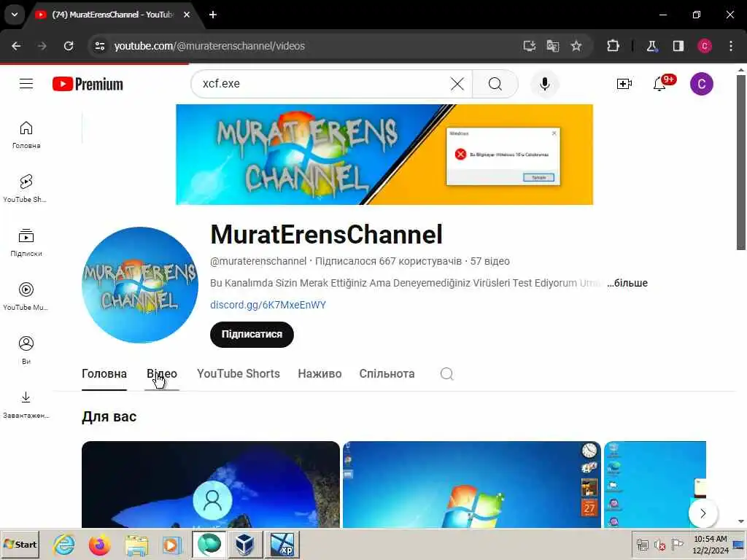The height and width of the screenshot is (560, 747).
Task: Open the YouTube hamburger guide menu
Action: coord(26,84)
